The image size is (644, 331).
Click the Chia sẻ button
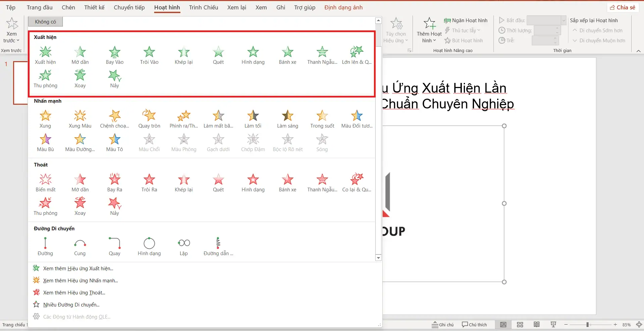622,7
